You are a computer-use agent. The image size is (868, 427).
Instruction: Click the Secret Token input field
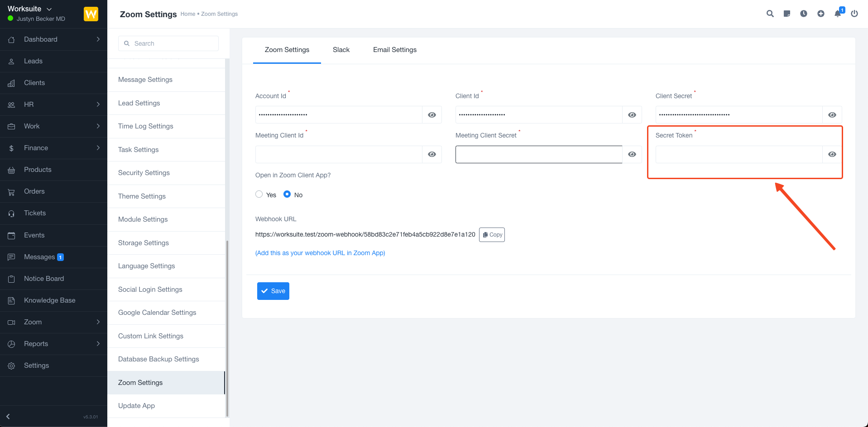pyautogui.click(x=739, y=154)
